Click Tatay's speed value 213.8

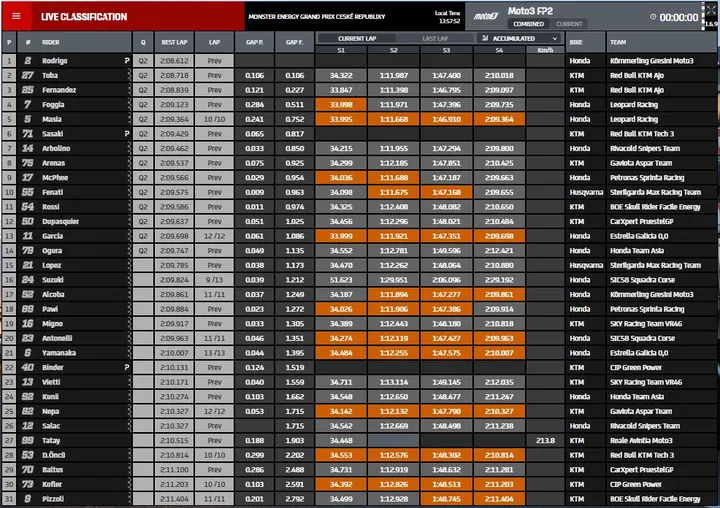coord(545,440)
